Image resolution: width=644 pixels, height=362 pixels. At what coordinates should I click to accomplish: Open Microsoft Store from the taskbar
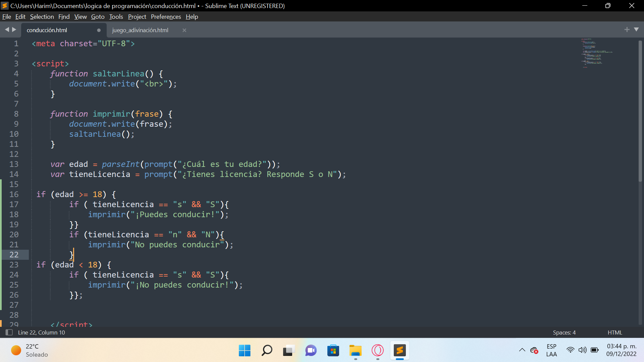click(333, 351)
